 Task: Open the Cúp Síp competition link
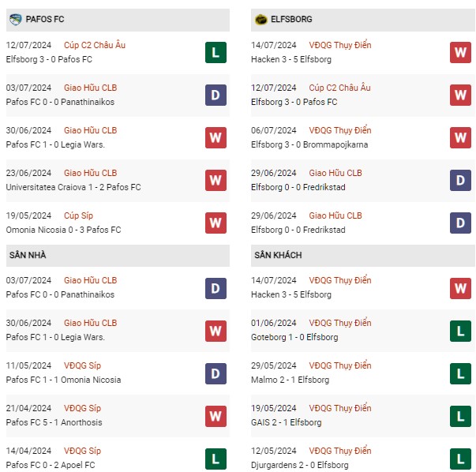[78, 215]
